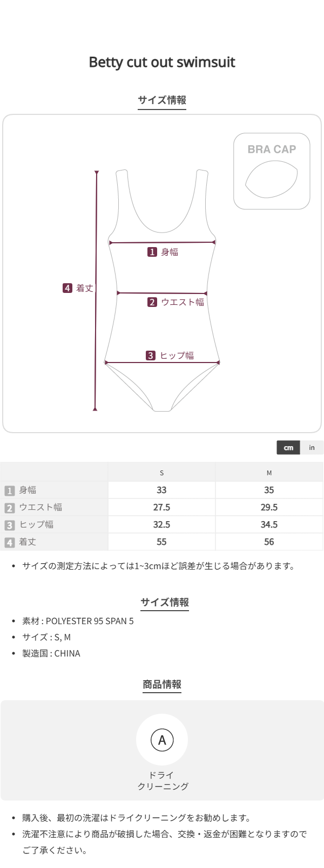
Task: Switch size units to inches
Action: pos(312,448)
